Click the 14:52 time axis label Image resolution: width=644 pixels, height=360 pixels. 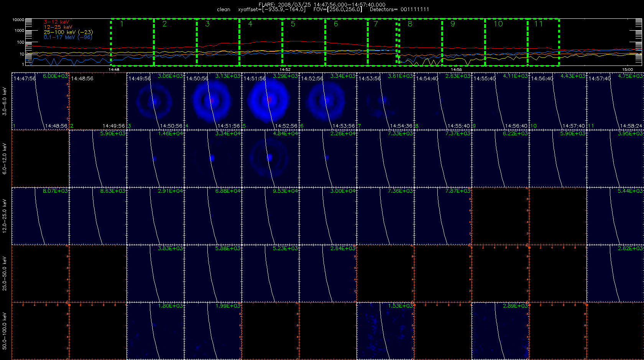coord(285,70)
